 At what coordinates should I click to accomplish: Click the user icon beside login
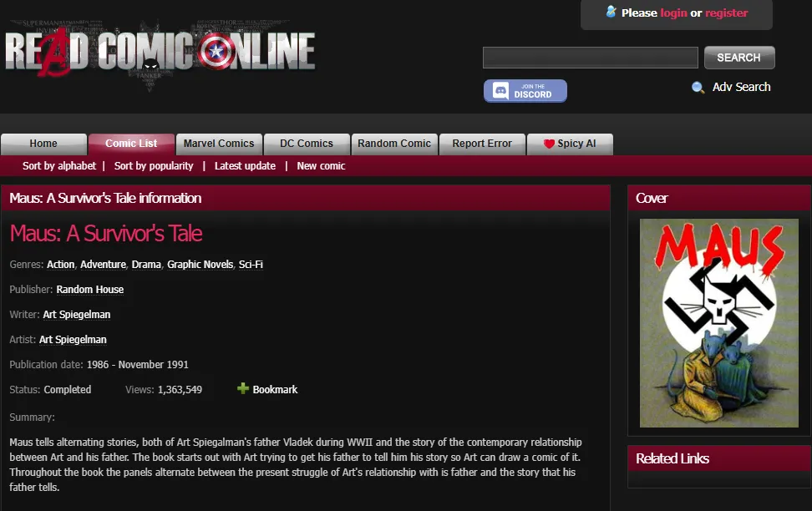click(x=611, y=12)
